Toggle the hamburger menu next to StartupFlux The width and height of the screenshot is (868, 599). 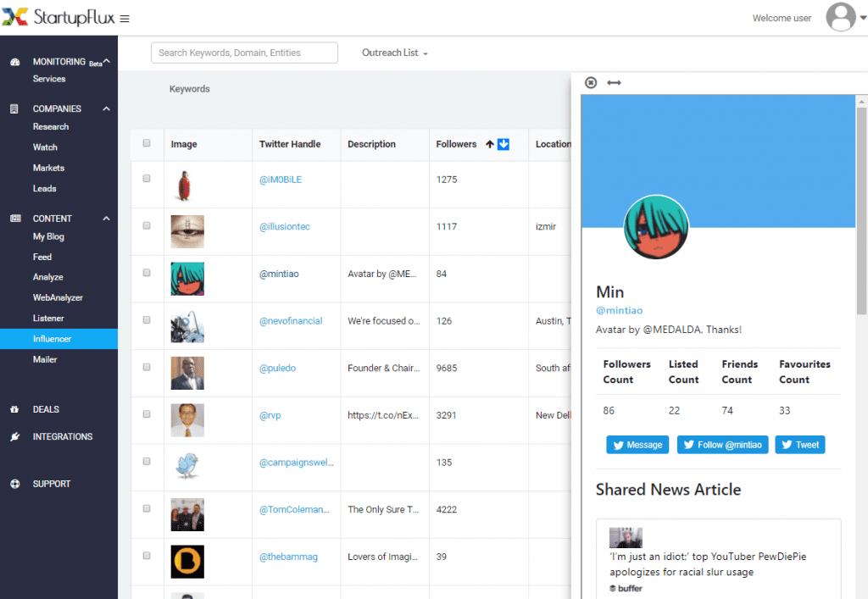125,19
